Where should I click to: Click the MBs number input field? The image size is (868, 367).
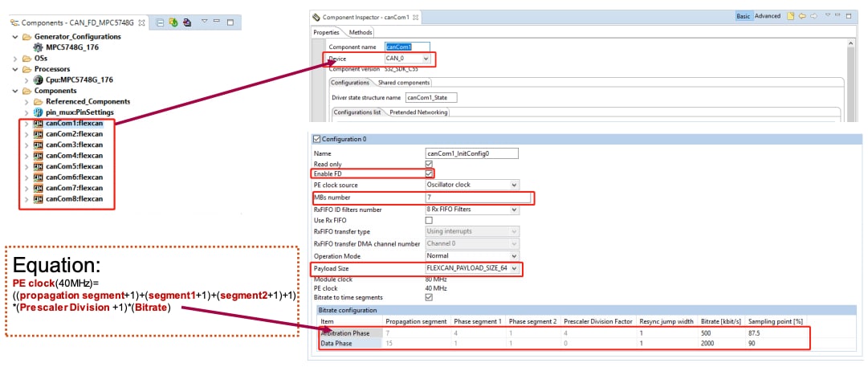[x=477, y=198]
